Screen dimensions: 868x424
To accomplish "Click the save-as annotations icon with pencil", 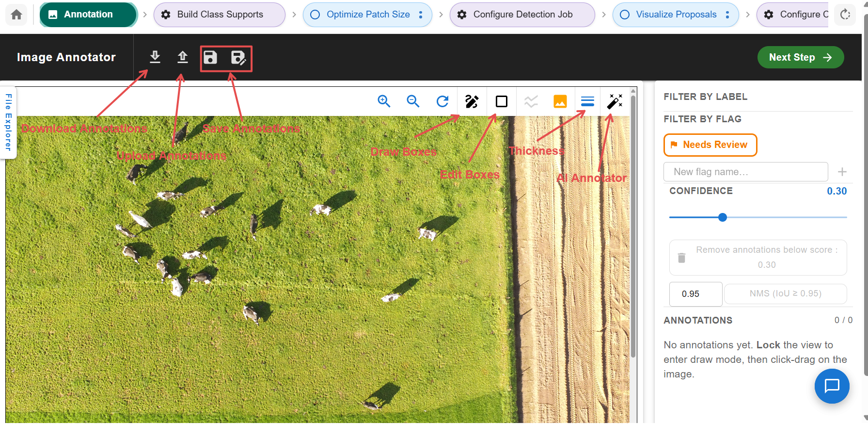I will pyautogui.click(x=238, y=58).
